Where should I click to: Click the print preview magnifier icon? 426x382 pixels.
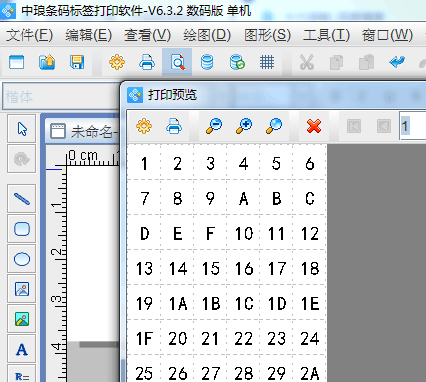tap(177, 62)
